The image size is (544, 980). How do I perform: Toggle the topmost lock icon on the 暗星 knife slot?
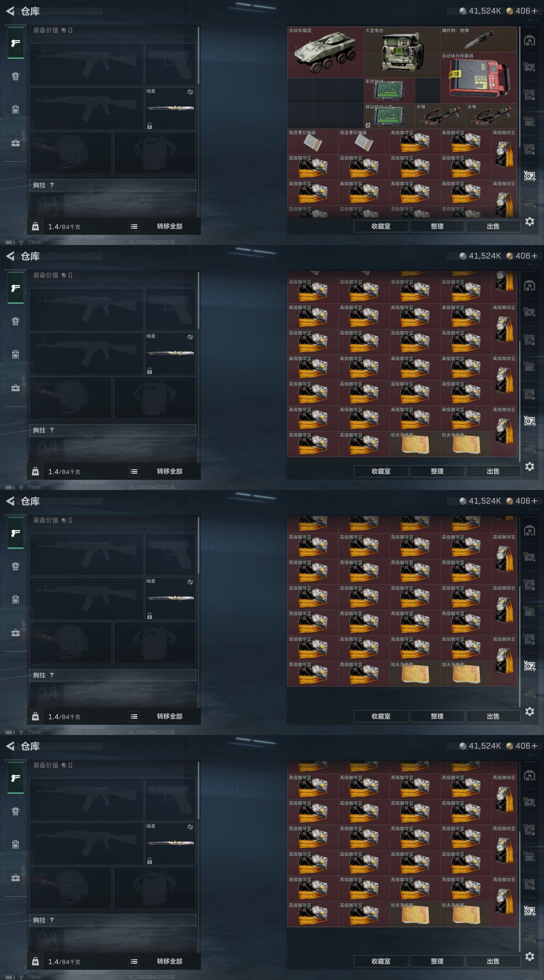[150, 126]
